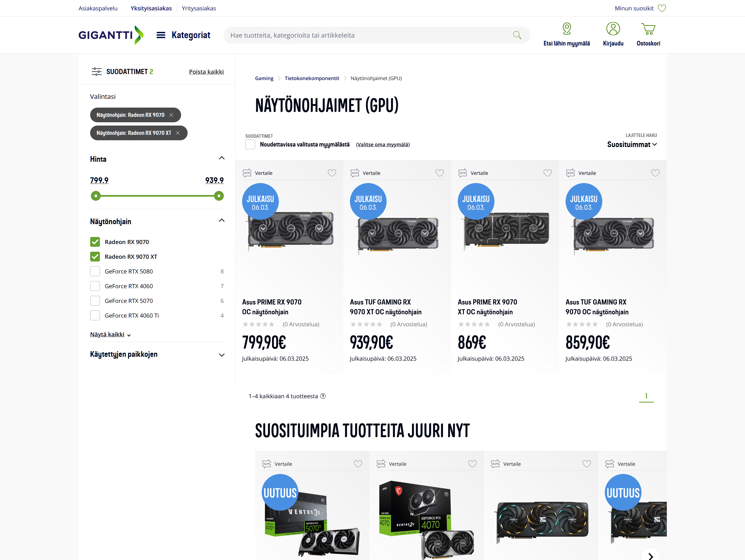Switch to the Yritysasiakas tab
Screen dimensions: 745x560
(199, 8)
